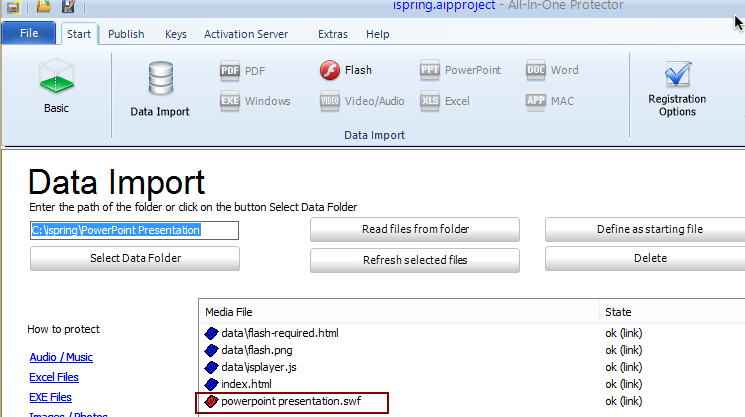This screenshot has width=745, height=417.
Task: Open Registration Options checkmark icon
Action: 678,75
